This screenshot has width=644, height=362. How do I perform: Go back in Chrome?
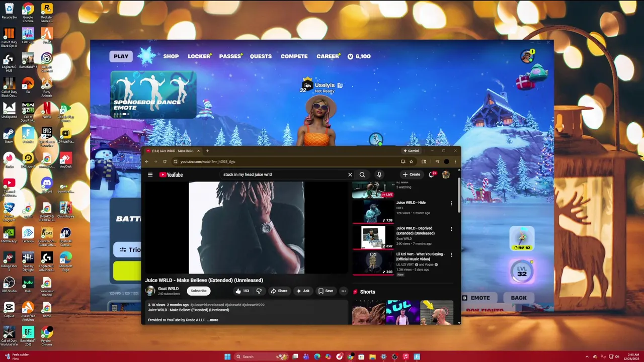point(147,161)
